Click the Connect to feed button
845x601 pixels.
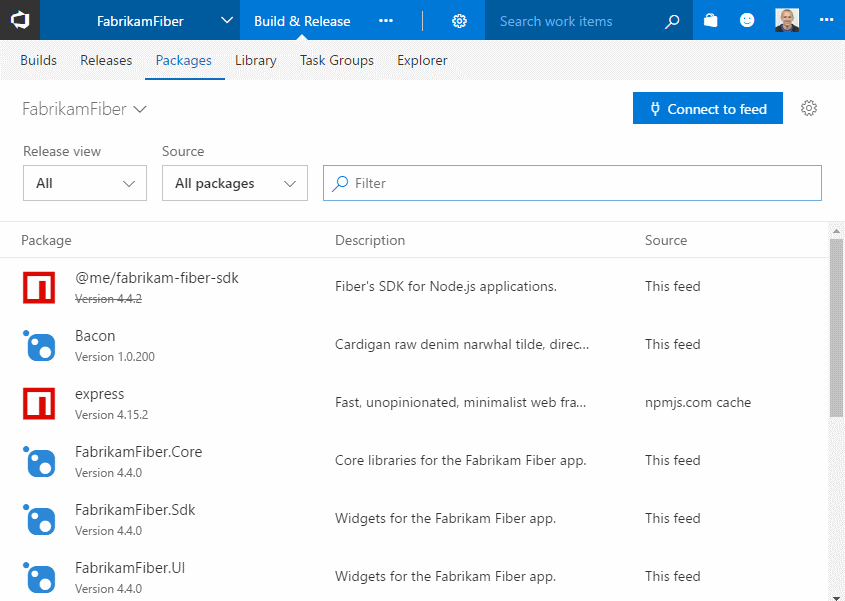tap(708, 108)
